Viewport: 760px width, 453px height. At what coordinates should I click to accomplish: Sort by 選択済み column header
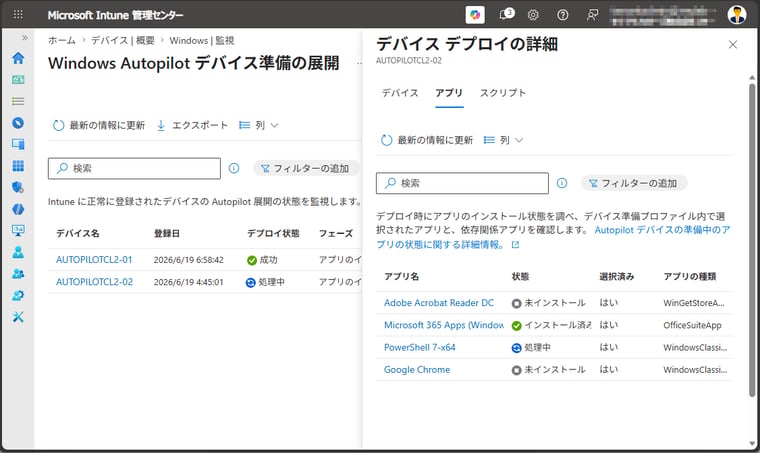617,277
